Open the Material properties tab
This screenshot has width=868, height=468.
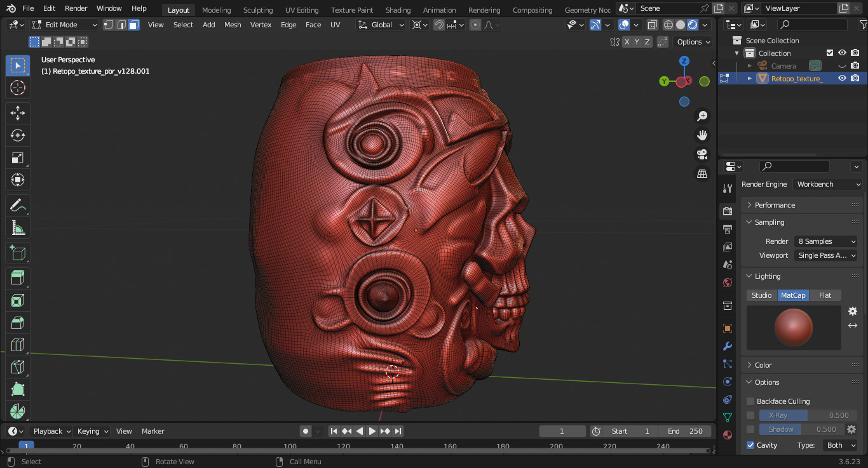click(728, 435)
